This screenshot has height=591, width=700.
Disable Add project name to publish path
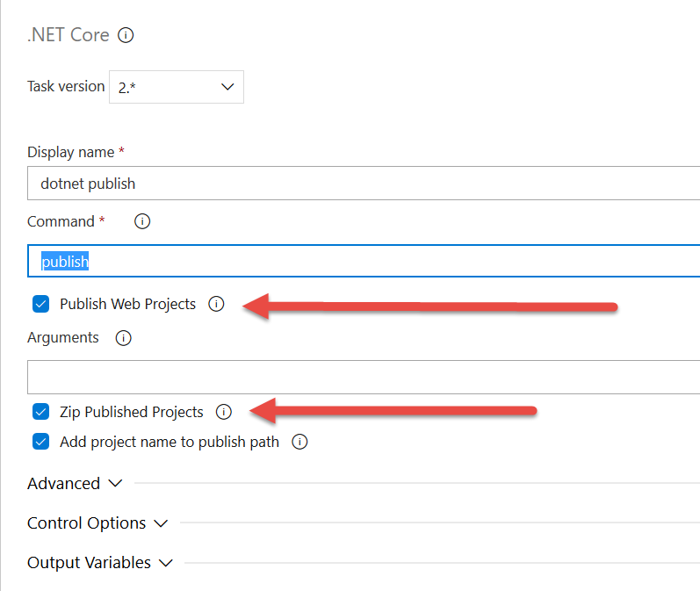point(41,442)
